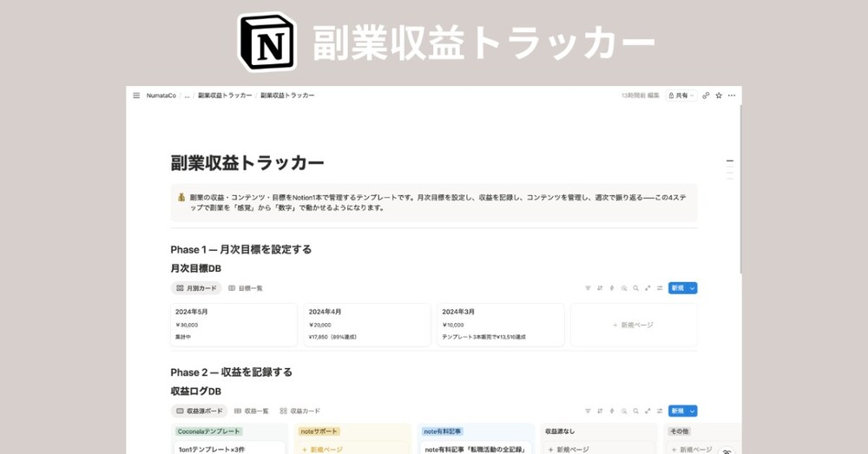The width and height of the screenshot is (868, 454).
Task: Open the 2024年5月 goal card
Action: 233,325
